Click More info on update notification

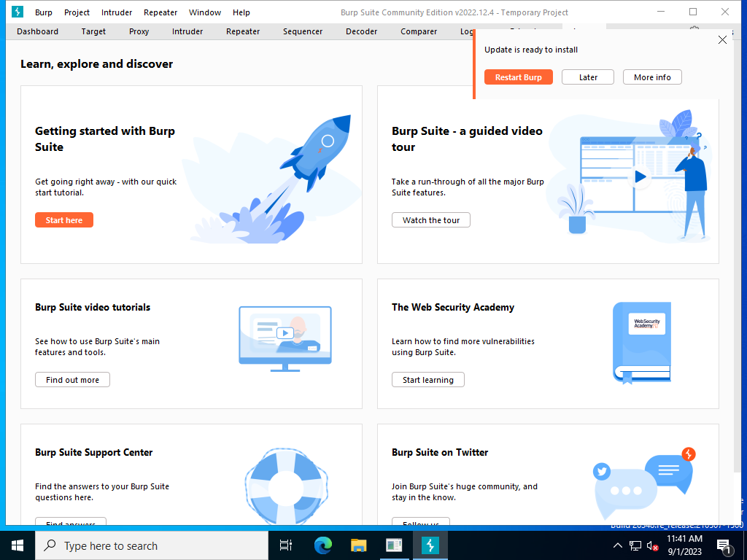point(652,77)
